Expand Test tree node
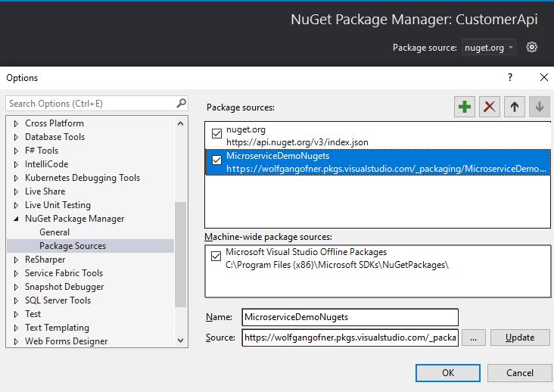Viewport: 554px width, 392px height. [16, 314]
